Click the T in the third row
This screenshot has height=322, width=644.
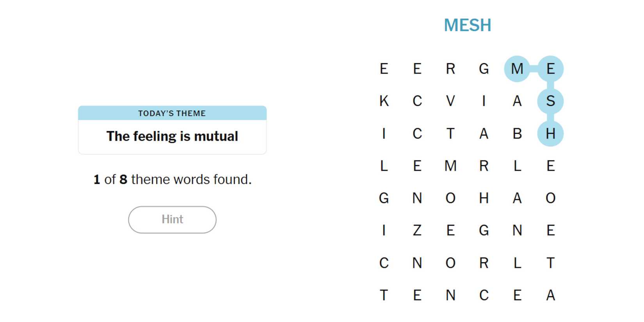(450, 134)
